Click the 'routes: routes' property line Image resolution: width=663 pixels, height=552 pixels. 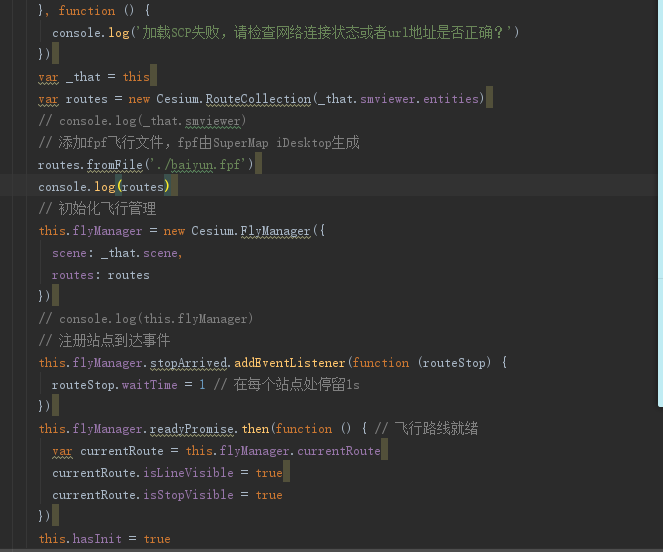pyautogui.click(x=101, y=275)
